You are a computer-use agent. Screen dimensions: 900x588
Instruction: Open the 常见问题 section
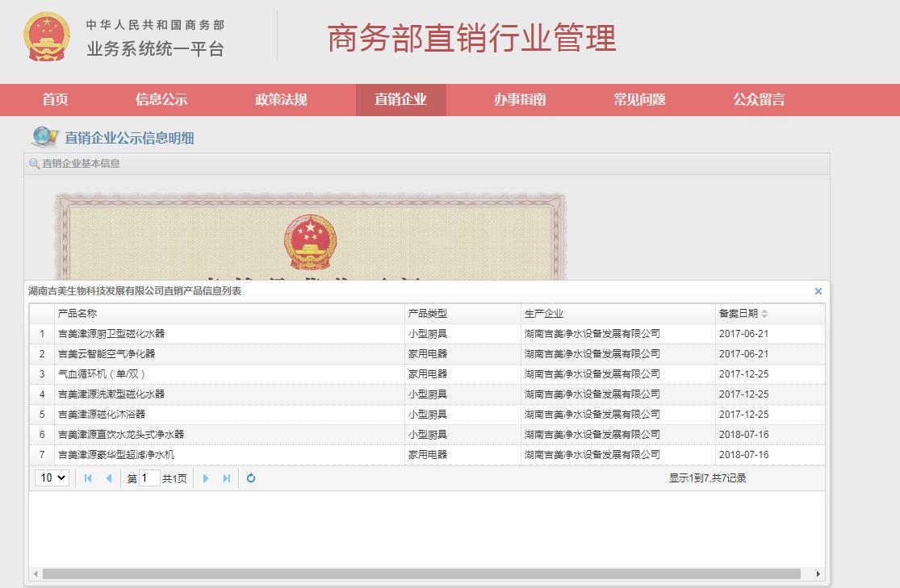[638, 99]
